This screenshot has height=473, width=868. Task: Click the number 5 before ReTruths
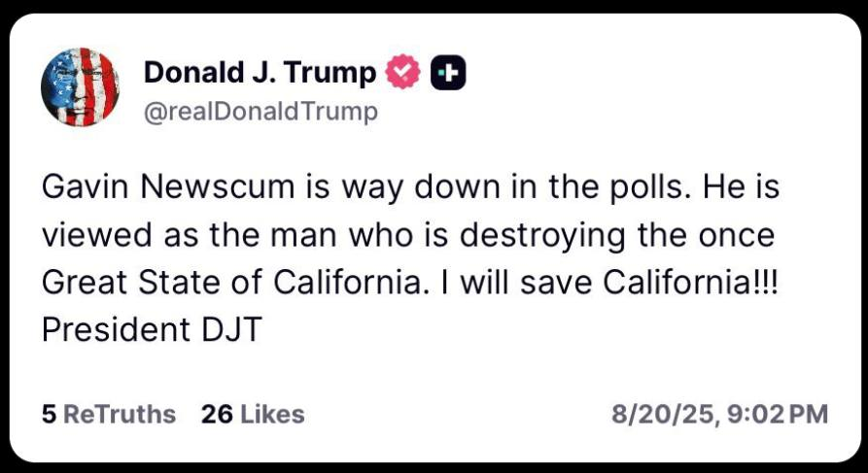click(x=48, y=415)
